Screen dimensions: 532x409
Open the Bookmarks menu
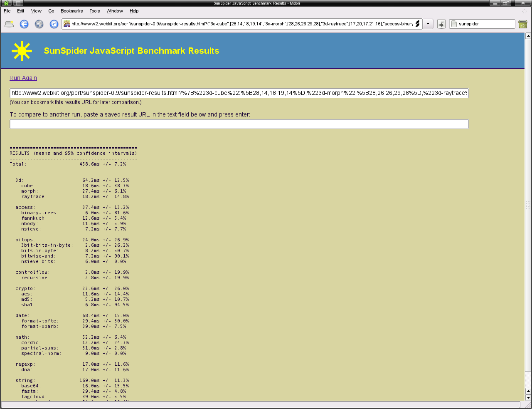tap(71, 11)
